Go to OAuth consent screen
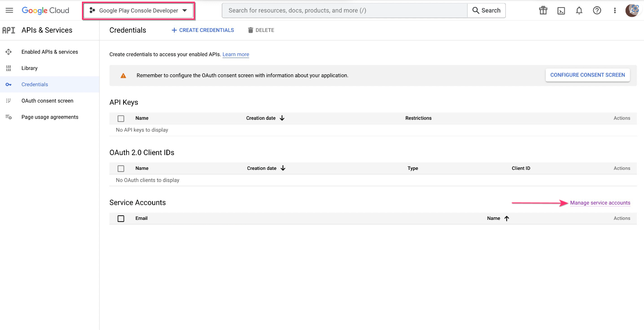The width and height of the screenshot is (644, 330). [47, 101]
